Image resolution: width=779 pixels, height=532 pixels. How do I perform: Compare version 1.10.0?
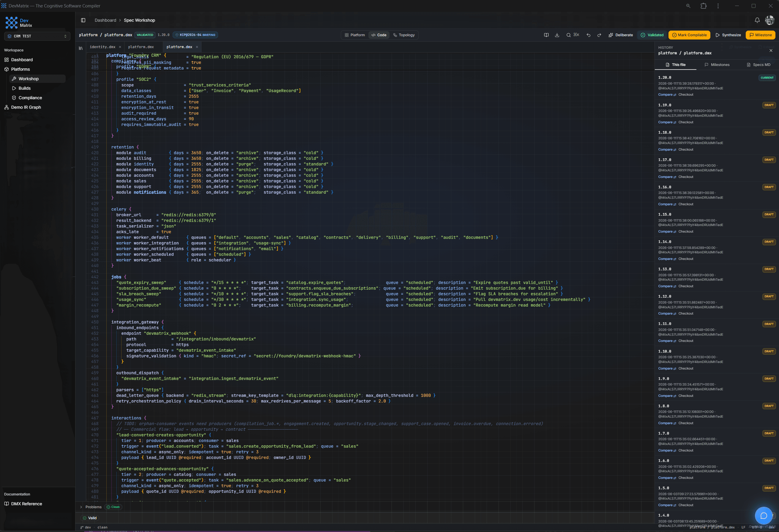click(667, 368)
